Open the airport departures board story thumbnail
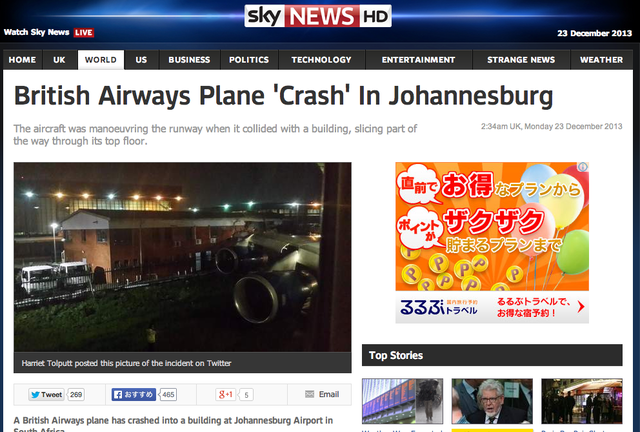This screenshot has height=432, width=640. pyautogui.click(x=402, y=401)
